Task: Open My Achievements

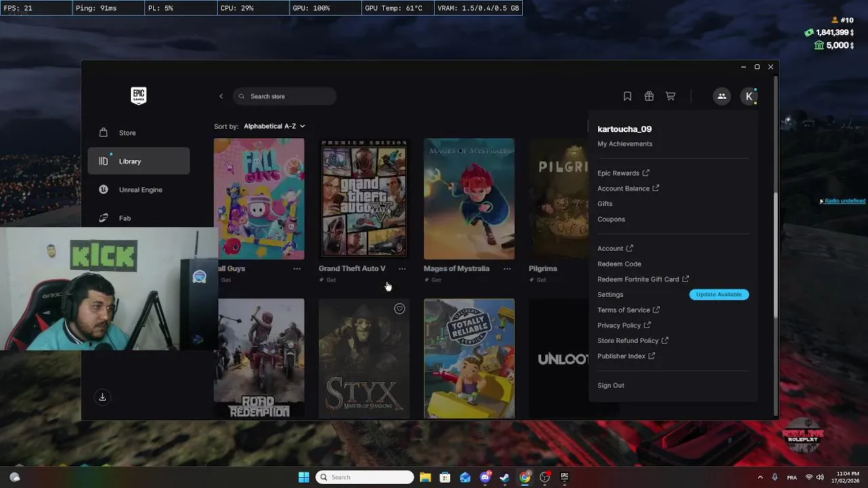Action: tap(625, 144)
